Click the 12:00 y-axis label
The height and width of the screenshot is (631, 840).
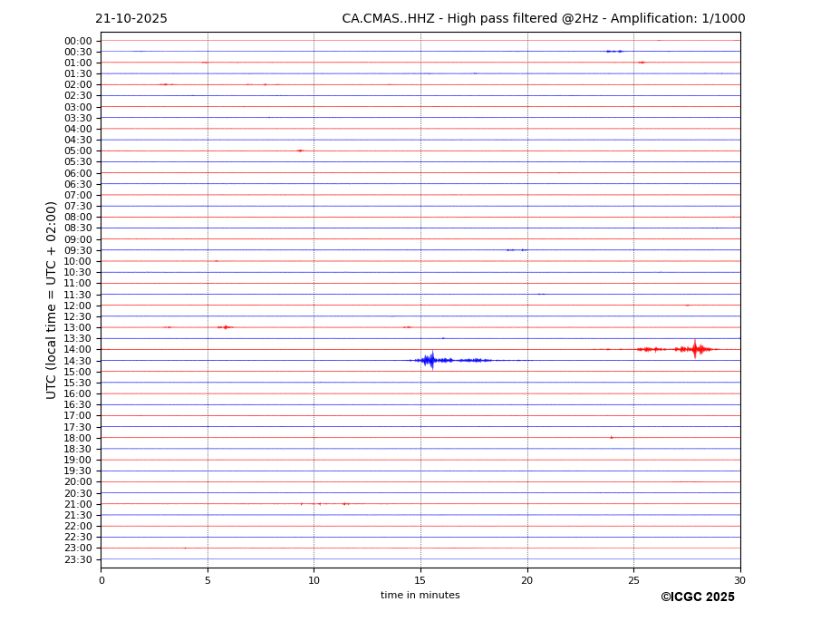coord(77,306)
